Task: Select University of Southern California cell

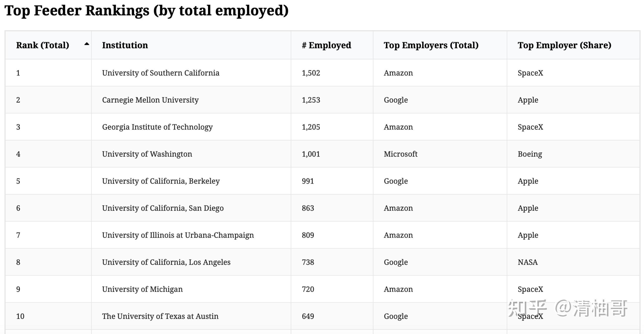Action: (x=160, y=73)
